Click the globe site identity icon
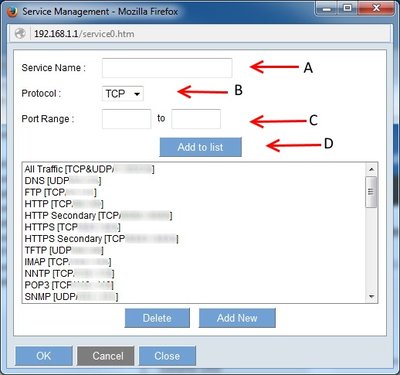 point(20,34)
